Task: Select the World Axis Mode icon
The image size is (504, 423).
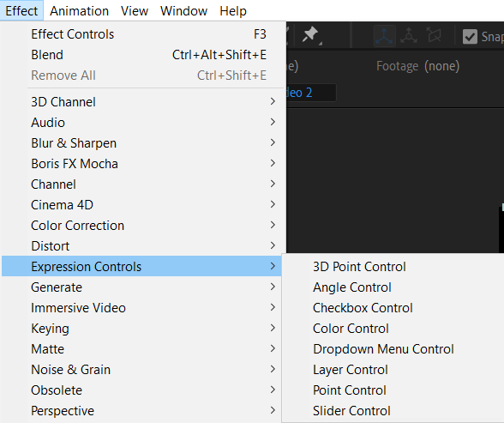Action: pyautogui.click(x=409, y=36)
